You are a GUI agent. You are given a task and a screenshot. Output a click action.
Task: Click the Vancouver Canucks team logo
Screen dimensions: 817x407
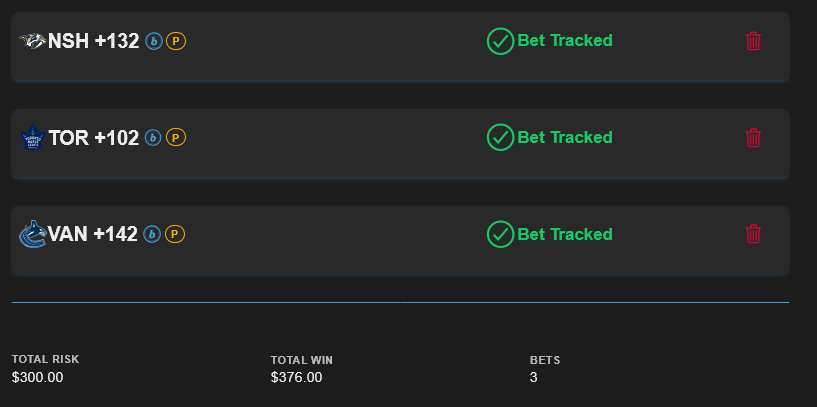[33, 234]
